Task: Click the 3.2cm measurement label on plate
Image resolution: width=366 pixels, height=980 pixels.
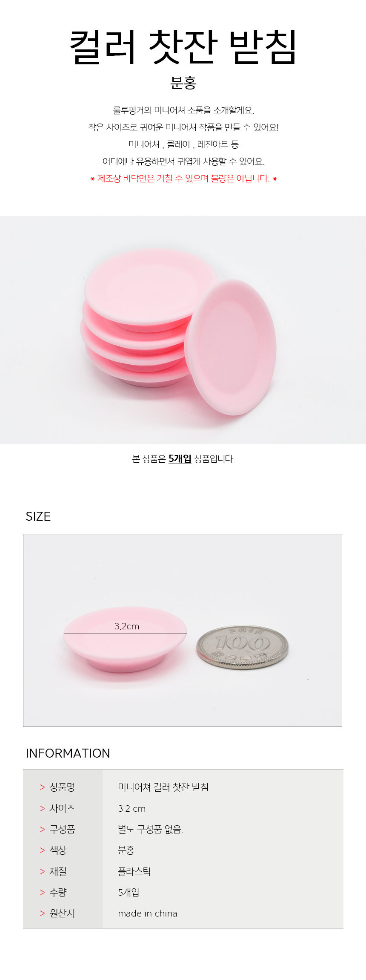Action: click(127, 626)
